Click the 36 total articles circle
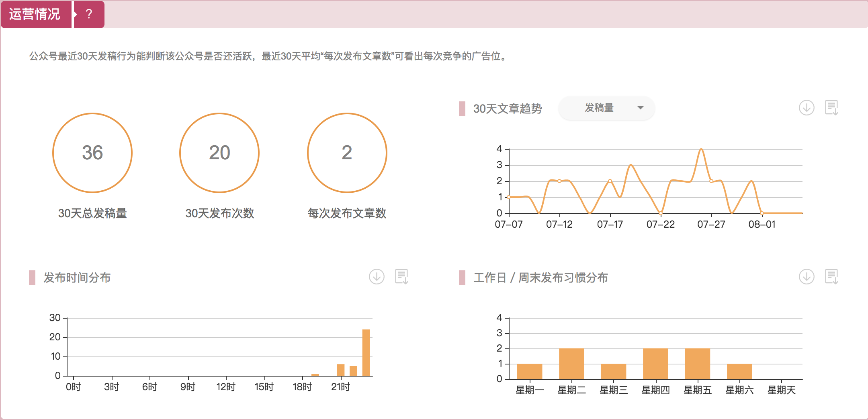 click(x=92, y=153)
